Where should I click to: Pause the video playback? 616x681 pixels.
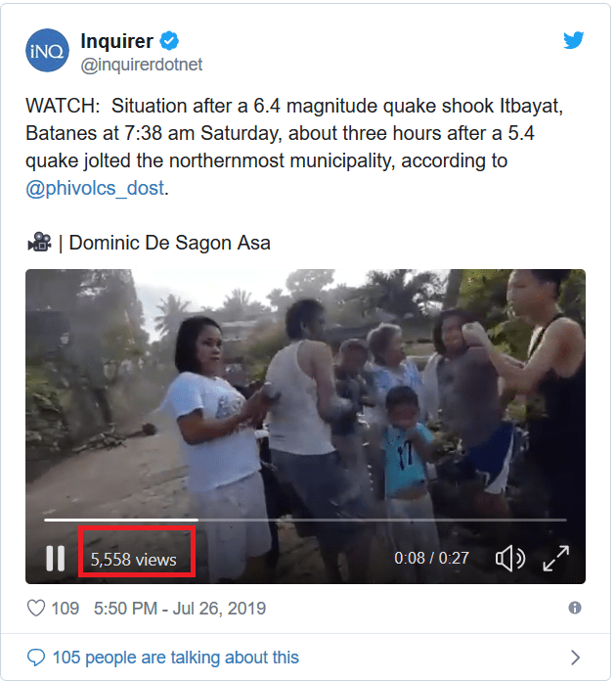tap(56, 559)
